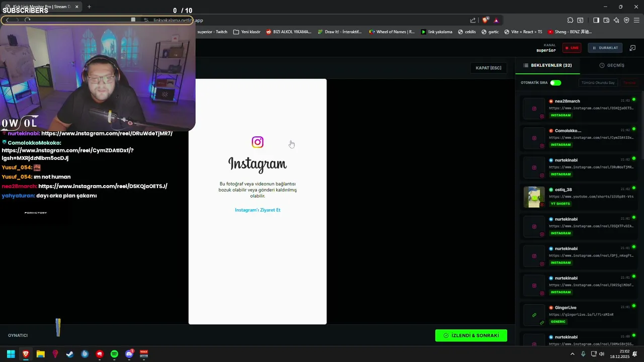Open the Yeni klasör bookmark folder
This screenshot has width=644, height=362.
pos(247,32)
